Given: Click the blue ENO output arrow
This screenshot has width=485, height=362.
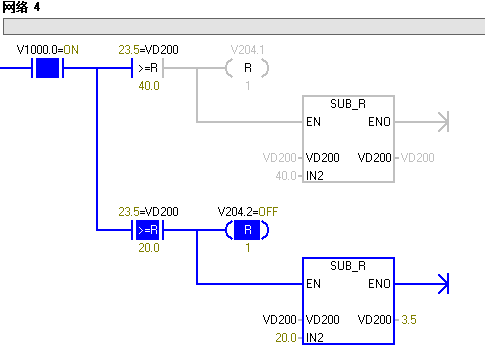Looking at the screenshot, I should [x=443, y=284].
